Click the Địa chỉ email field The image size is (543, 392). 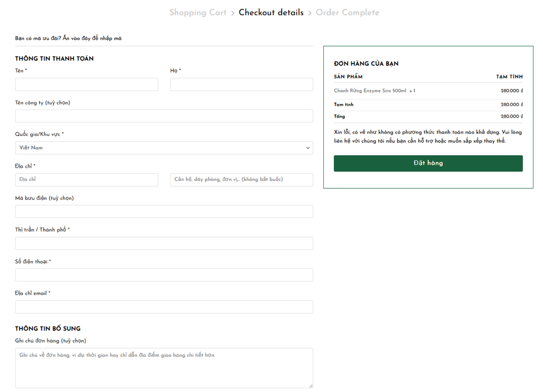coord(164,307)
